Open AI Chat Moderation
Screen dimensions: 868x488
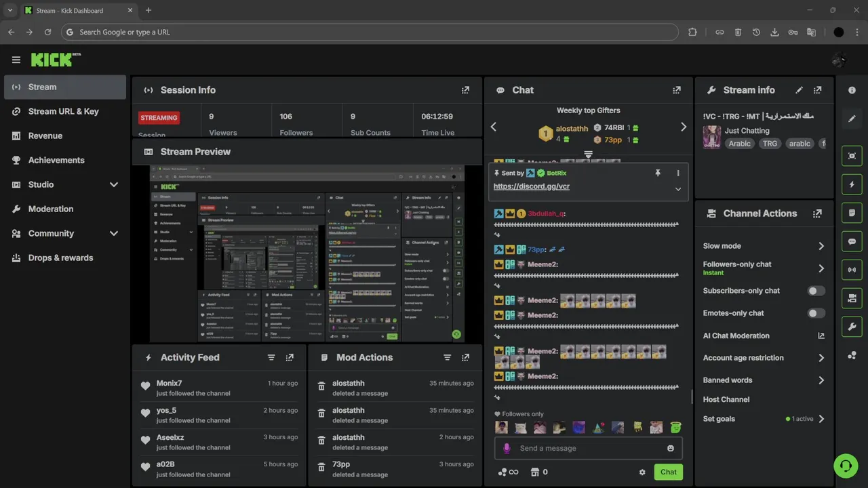764,335
